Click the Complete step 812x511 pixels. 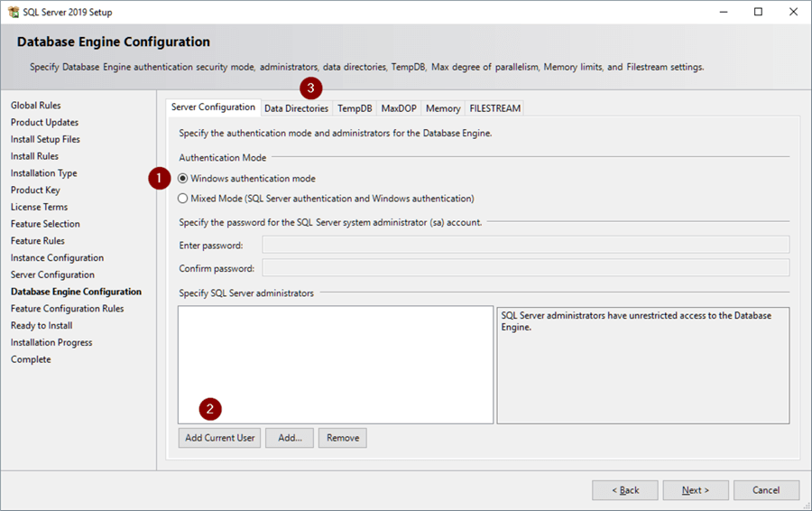click(31, 359)
